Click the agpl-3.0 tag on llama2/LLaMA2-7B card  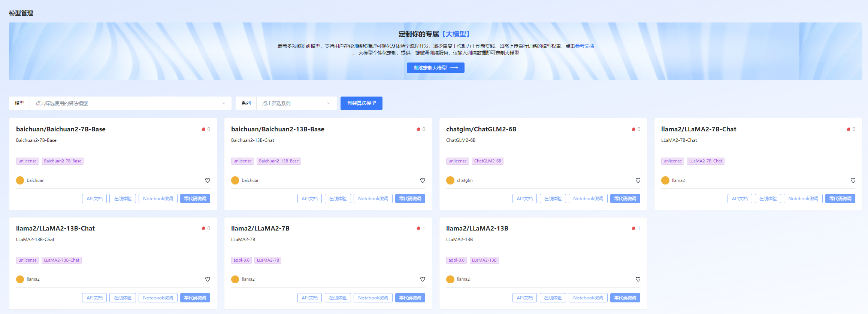pos(241,260)
